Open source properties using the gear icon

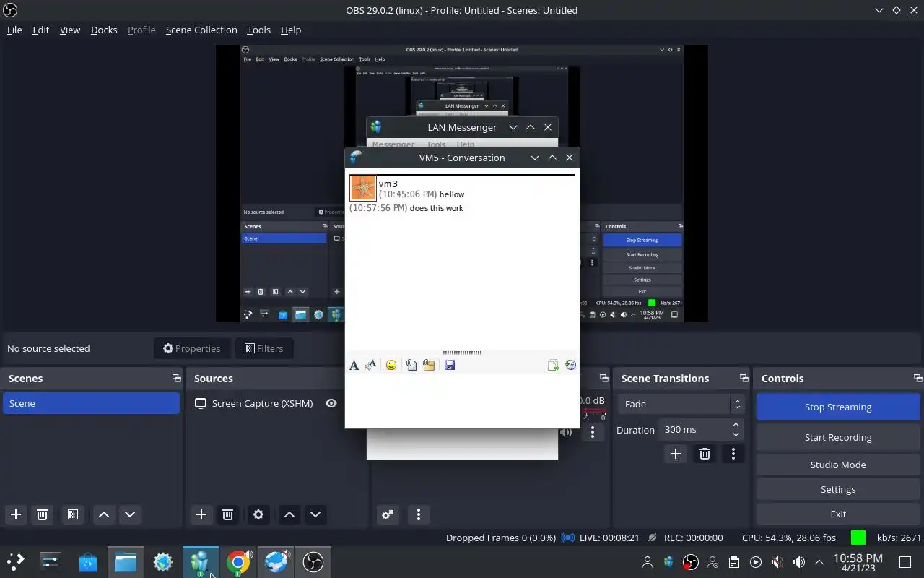pyautogui.click(x=258, y=514)
